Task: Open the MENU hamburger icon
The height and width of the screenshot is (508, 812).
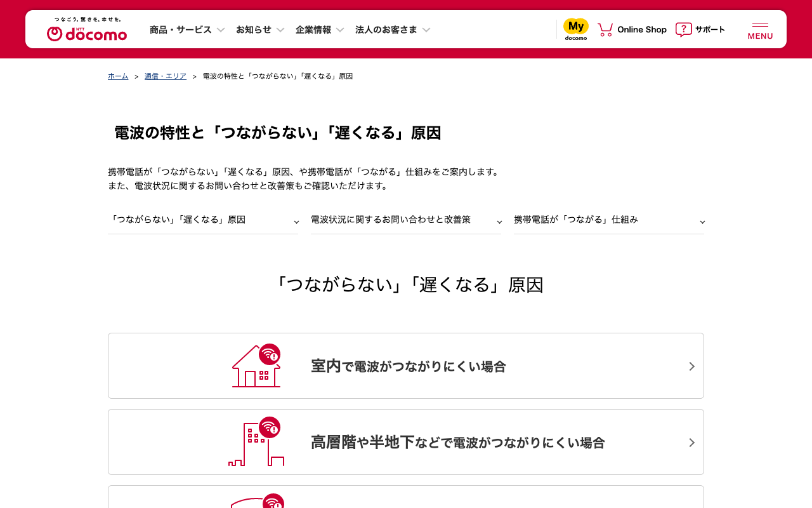Action: (x=760, y=30)
